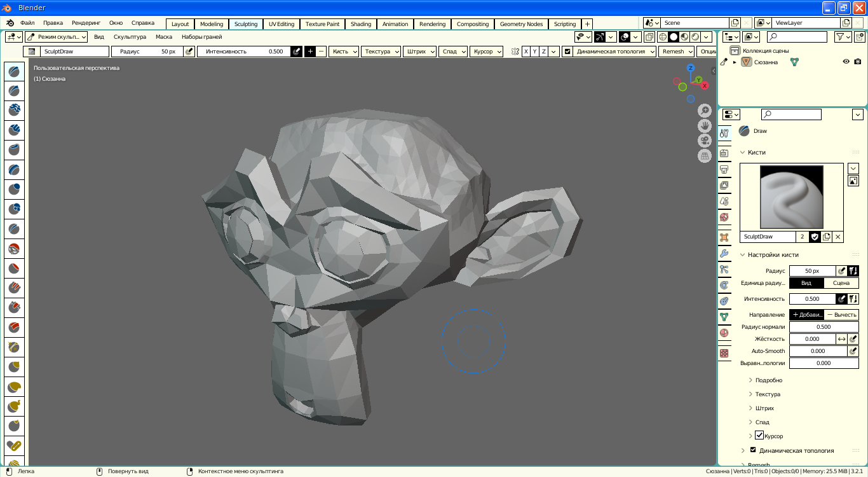Set radius unit to Сцена
This screenshot has height=477, width=868.
841,283
